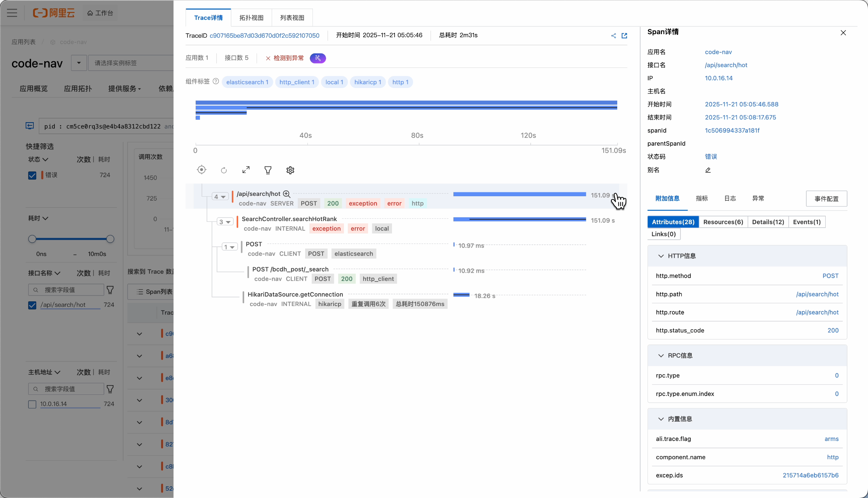Click the right handle of 耗时 slider
Viewport: 868px width, 498px height.
(x=110, y=239)
